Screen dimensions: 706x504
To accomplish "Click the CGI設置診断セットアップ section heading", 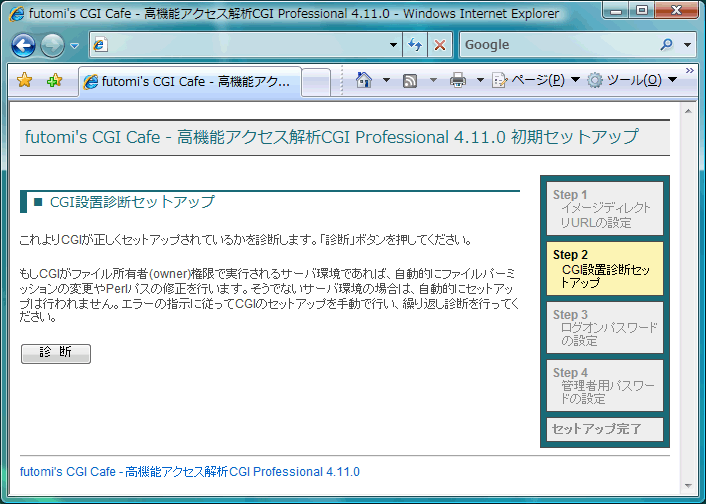I will coord(132,202).
